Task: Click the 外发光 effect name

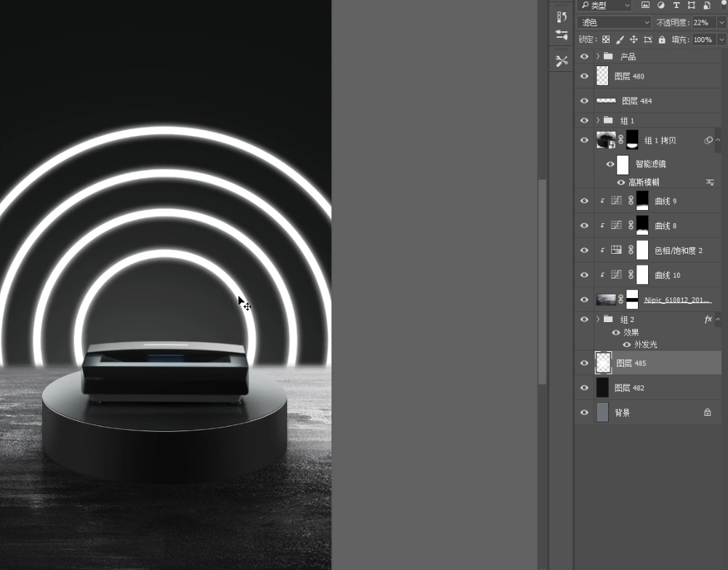Action: [645, 345]
